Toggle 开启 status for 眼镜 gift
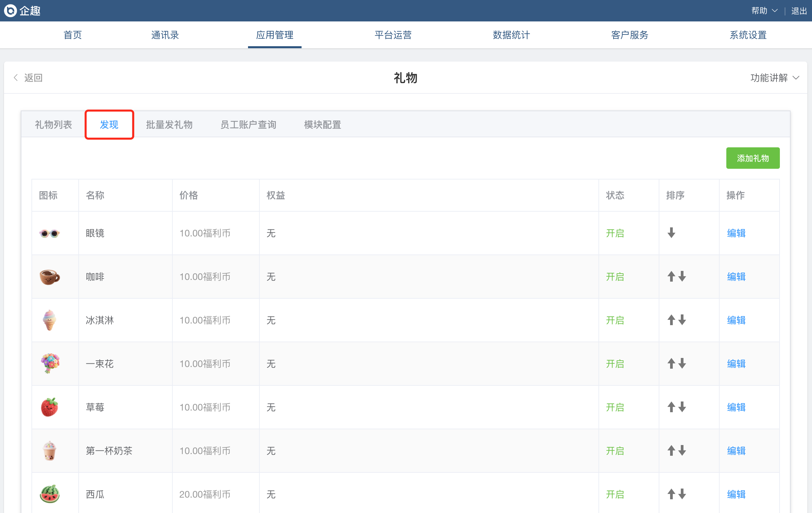812x513 pixels. coord(615,233)
